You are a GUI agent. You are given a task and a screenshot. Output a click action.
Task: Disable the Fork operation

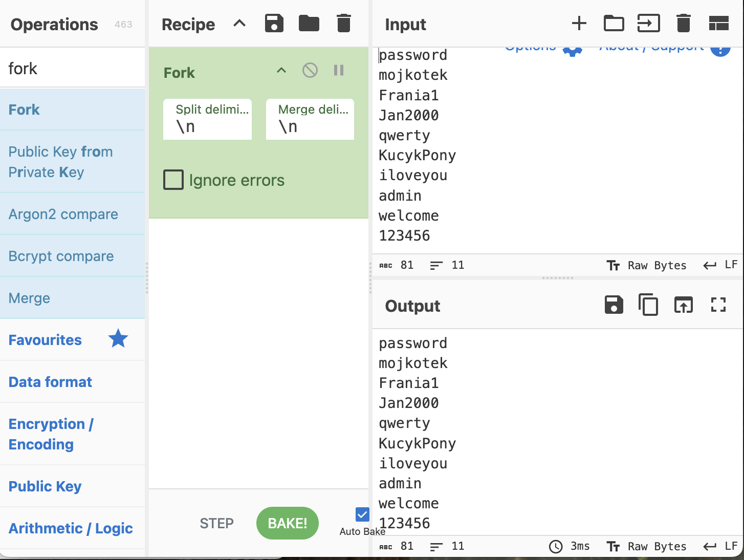click(310, 70)
